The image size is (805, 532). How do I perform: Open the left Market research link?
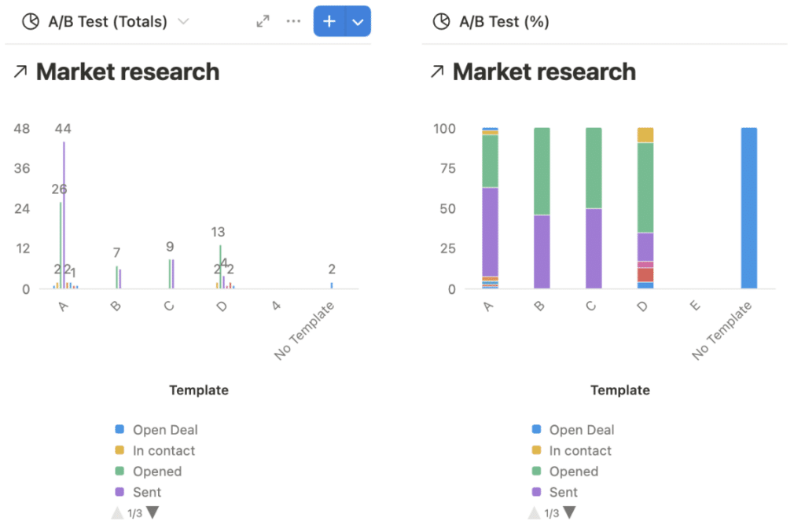tap(128, 72)
